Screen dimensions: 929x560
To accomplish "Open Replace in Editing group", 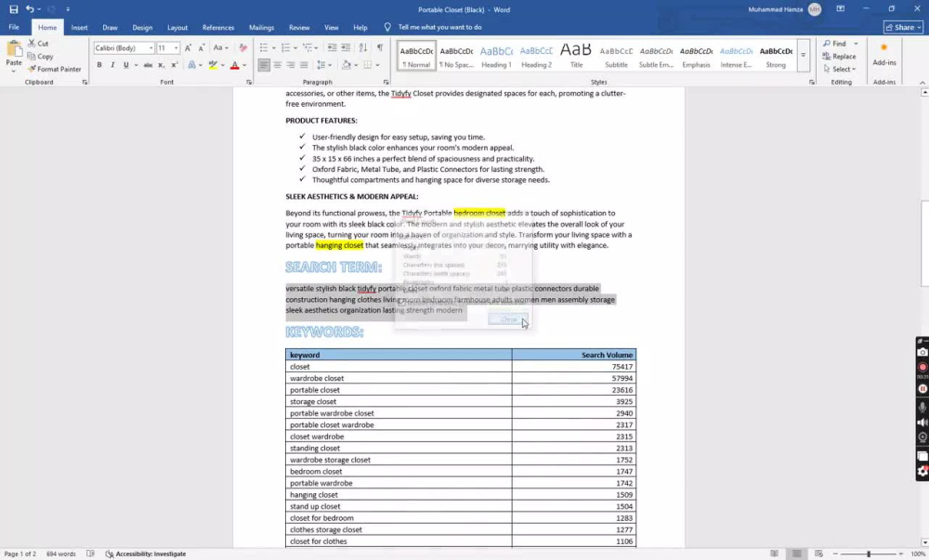I will pos(839,57).
